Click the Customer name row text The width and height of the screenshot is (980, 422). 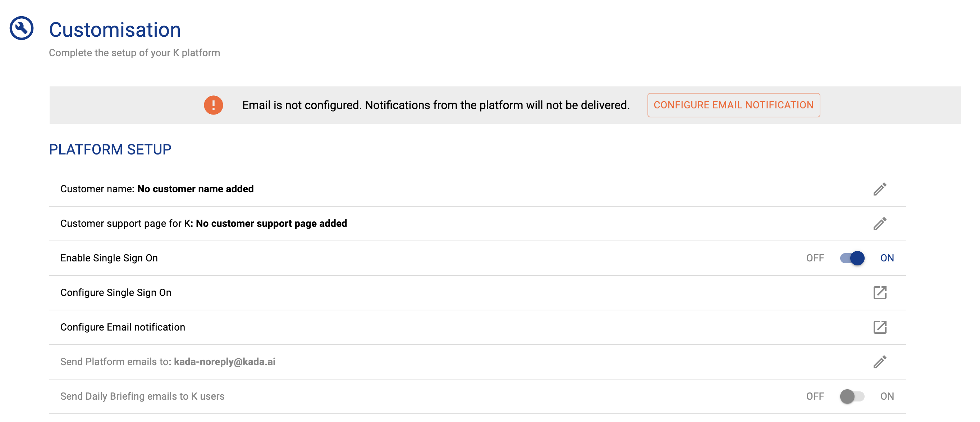pyautogui.click(x=157, y=189)
